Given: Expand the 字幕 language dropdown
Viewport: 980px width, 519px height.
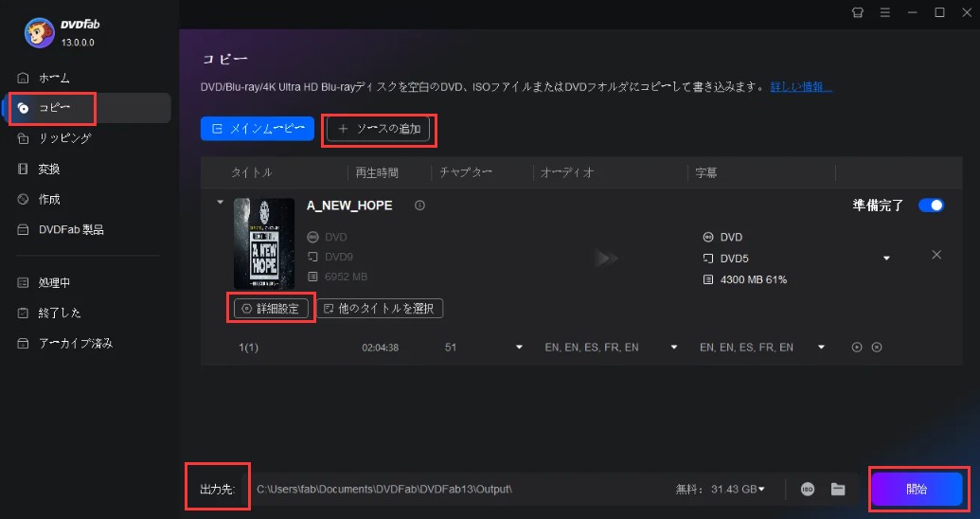Looking at the screenshot, I should point(821,347).
